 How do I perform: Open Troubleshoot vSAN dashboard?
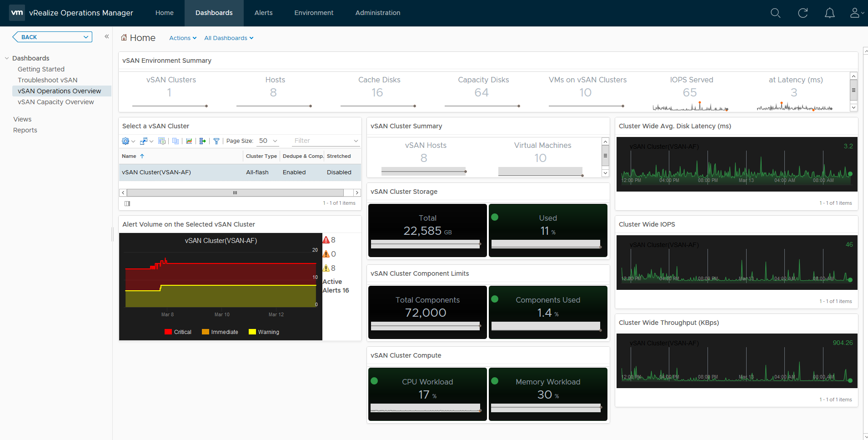pos(48,80)
